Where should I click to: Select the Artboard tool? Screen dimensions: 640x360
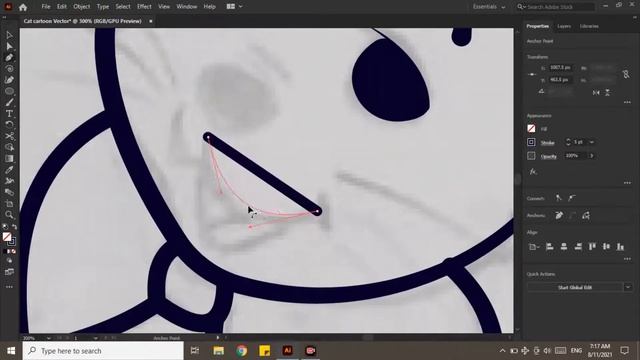tap(9, 203)
